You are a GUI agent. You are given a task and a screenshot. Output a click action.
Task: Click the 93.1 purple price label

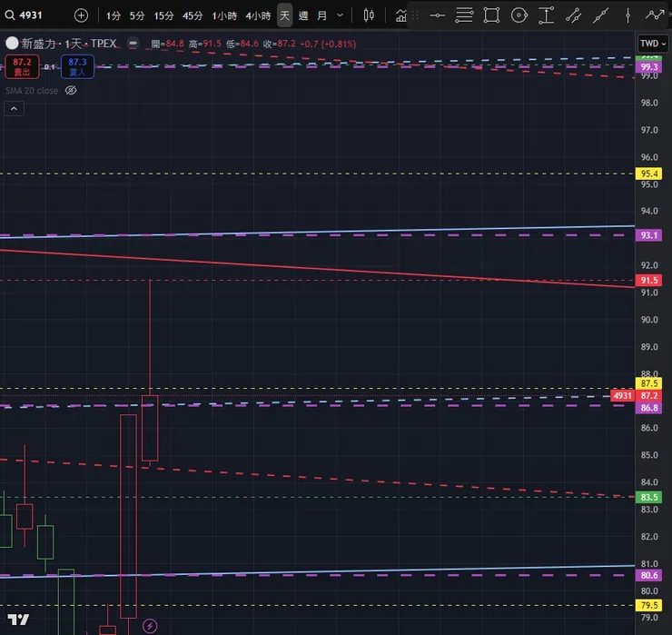649,235
